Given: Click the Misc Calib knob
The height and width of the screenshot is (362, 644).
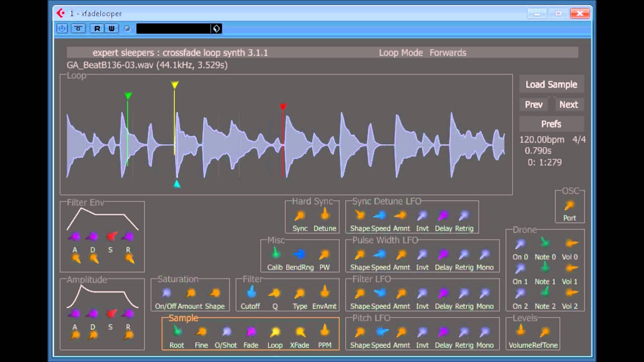Looking at the screenshot, I should point(275,253).
